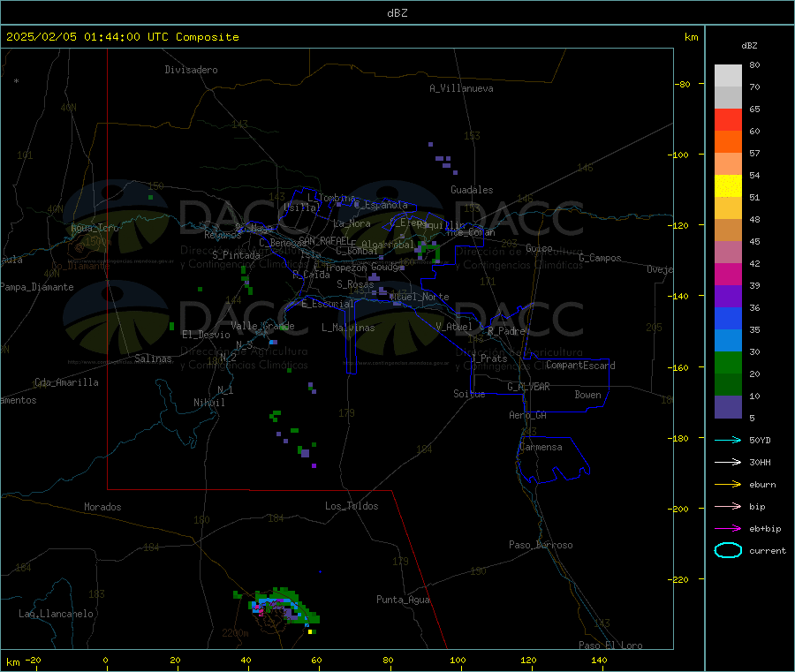Select the bright green 20–30 dBZ swatch
Viewport: 795px width, 672px height.
pos(728,362)
